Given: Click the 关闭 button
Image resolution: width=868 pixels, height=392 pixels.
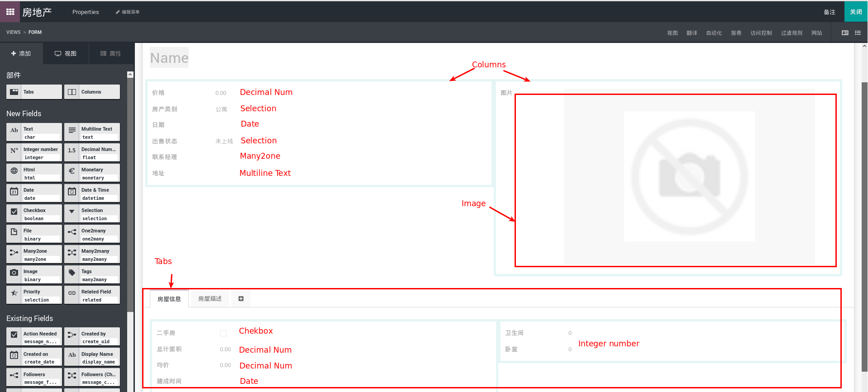Looking at the screenshot, I should [x=855, y=12].
